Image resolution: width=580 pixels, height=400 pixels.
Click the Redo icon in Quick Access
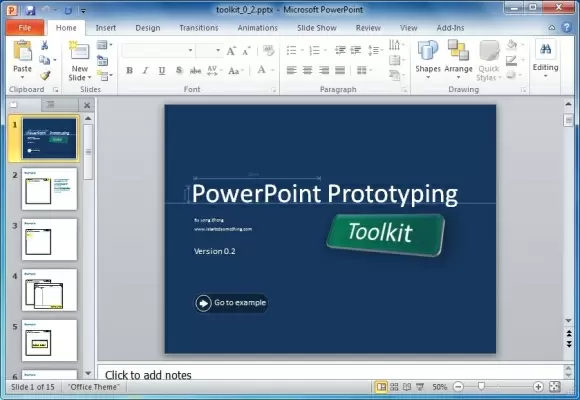pyautogui.click(x=68, y=11)
